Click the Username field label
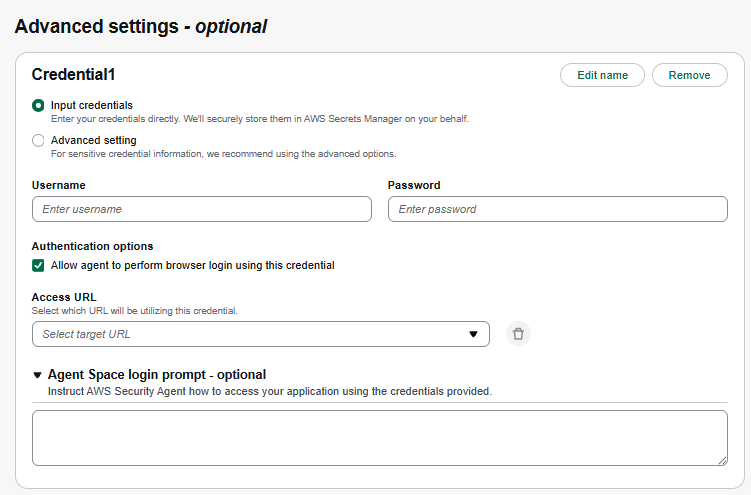 [58, 185]
